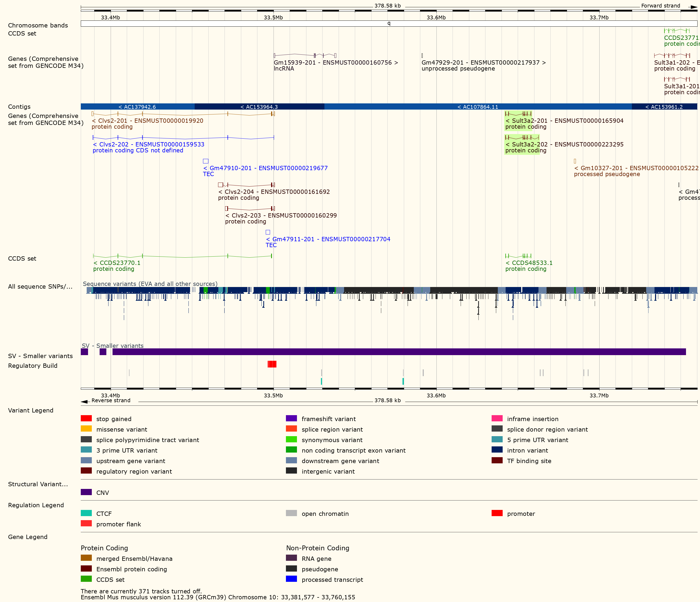Click the CTCF regulation legend swatch
The height and width of the screenshot is (602, 700).
tap(86, 513)
